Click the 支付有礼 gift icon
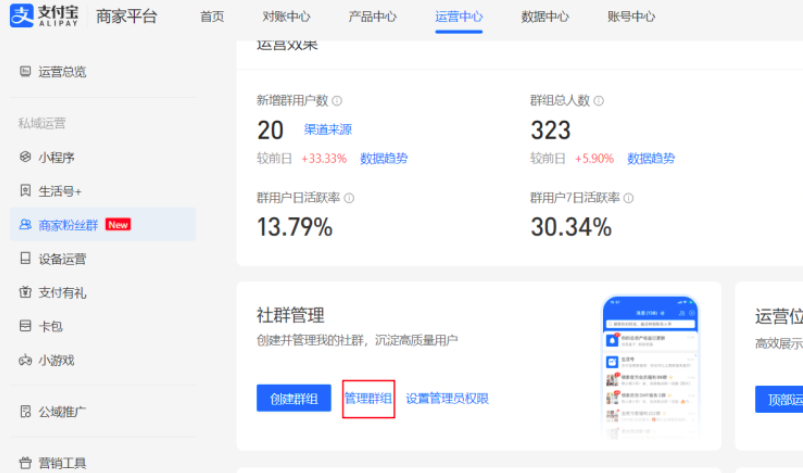Screen dimensions: 803x473 point(26,293)
